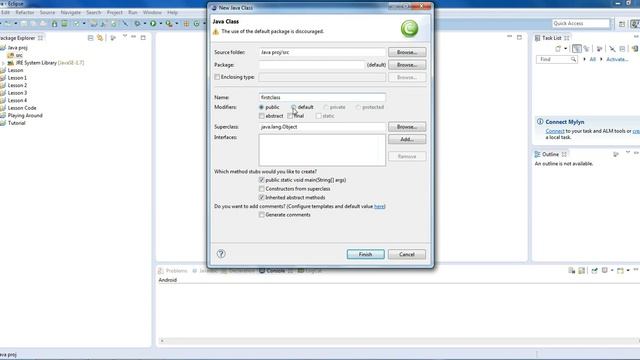Click the Console open console icon
Screen dimensions: 640x360
[620, 271]
